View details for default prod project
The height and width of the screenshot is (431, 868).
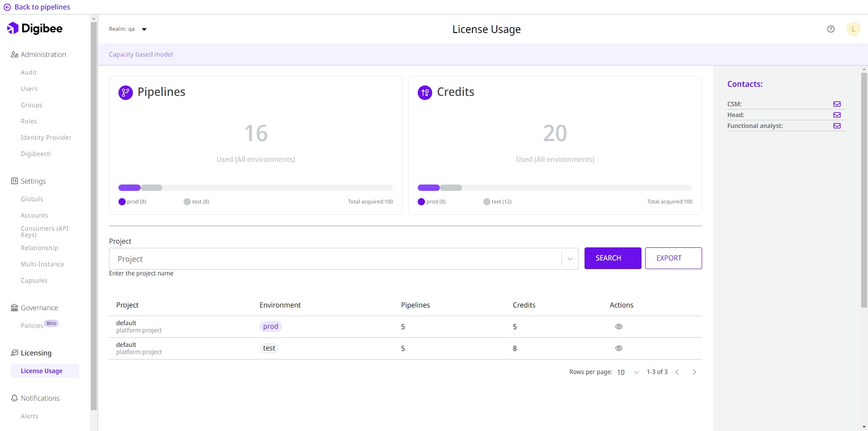(619, 327)
